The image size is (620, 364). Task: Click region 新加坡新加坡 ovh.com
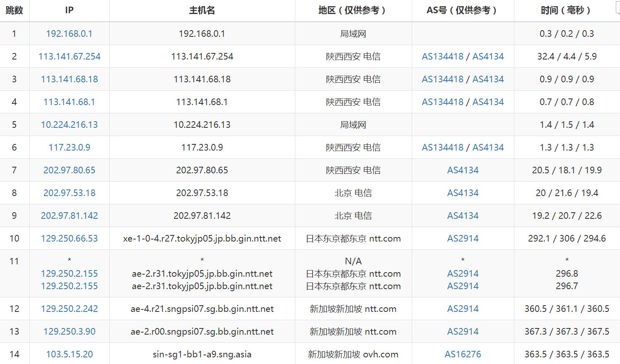[353, 354]
